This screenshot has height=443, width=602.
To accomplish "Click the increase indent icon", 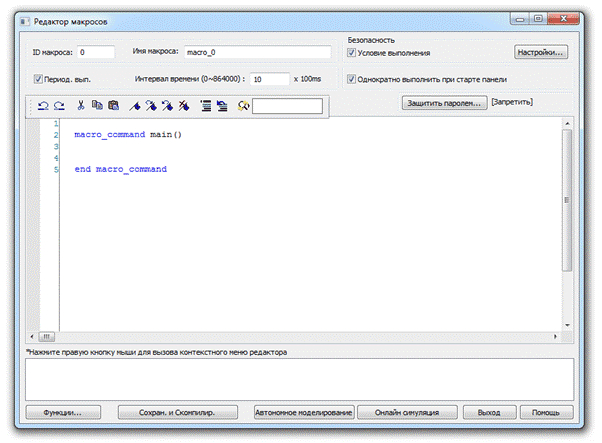I will tap(205, 105).
